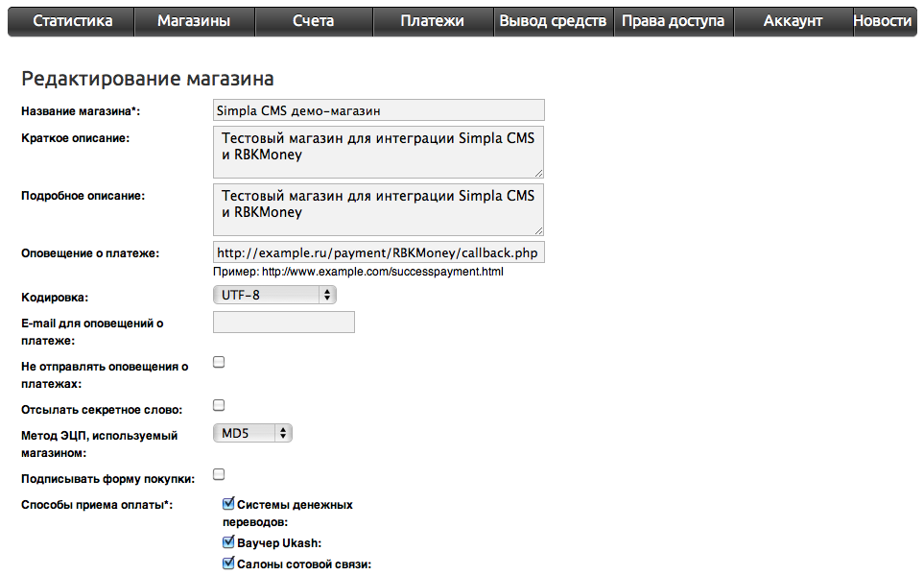
Task: Select Вывод средств in navigation
Action: point(553,21)
